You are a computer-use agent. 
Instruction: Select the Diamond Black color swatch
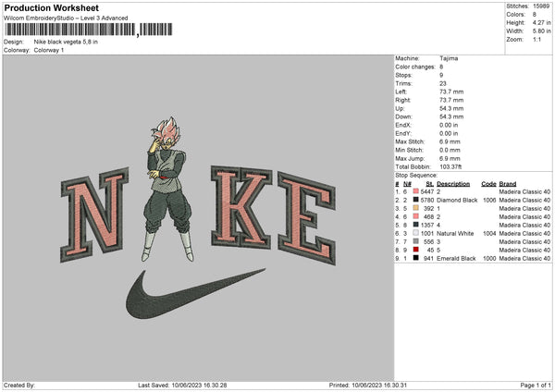416,200
